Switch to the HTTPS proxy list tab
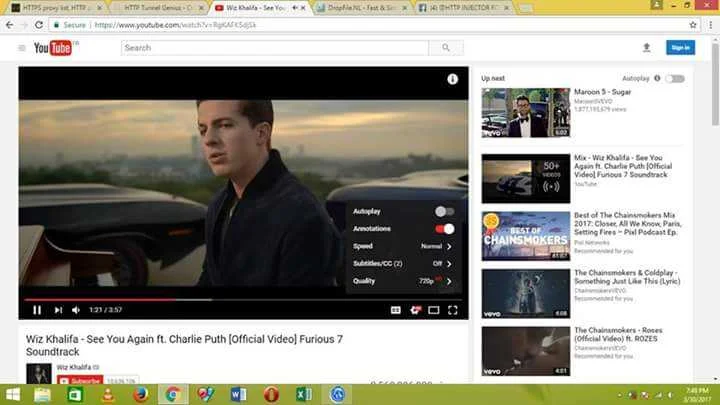 55,8
